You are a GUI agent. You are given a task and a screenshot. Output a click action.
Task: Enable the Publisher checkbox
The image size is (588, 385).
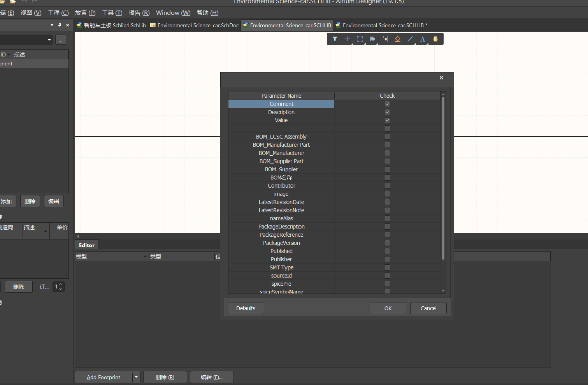(x=387, y=259)
